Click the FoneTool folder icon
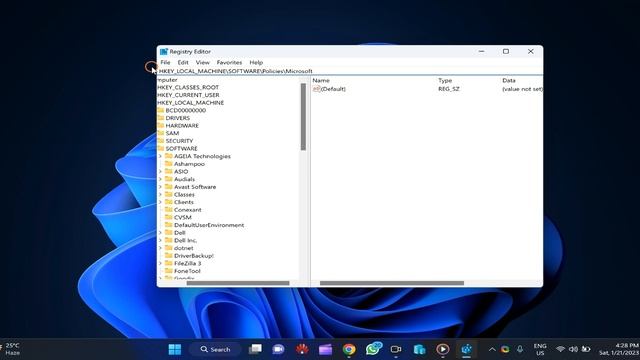Image resolution: width=640 pixels, height=360 pixels. pos(169,271)
